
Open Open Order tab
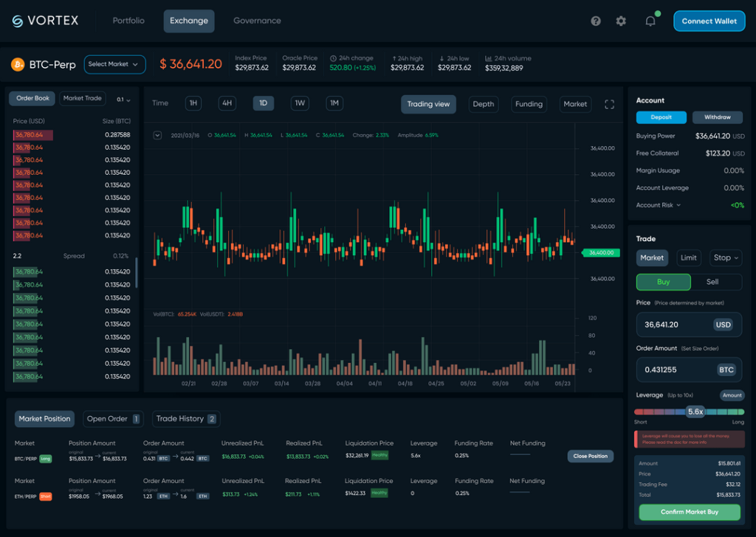(x=113, y=419)
